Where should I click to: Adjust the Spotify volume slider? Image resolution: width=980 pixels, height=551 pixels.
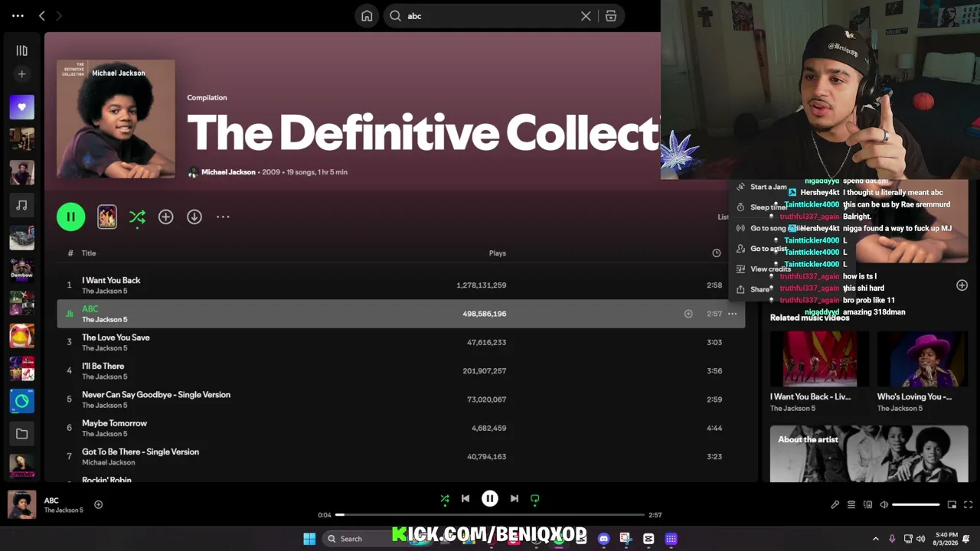pyautogui.click(x=916, y=505)
